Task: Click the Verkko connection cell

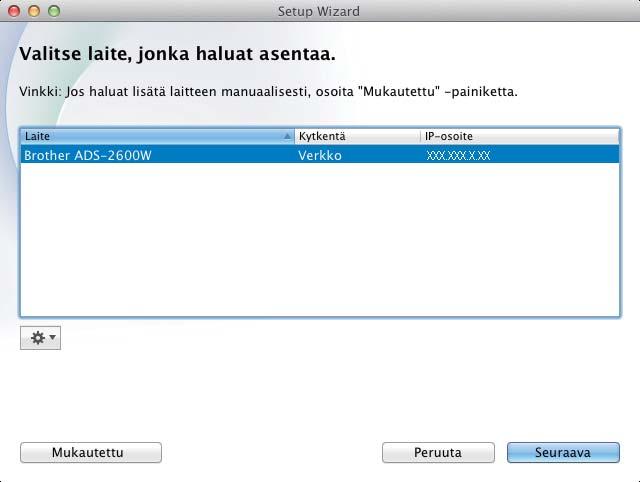Action: 320,155
